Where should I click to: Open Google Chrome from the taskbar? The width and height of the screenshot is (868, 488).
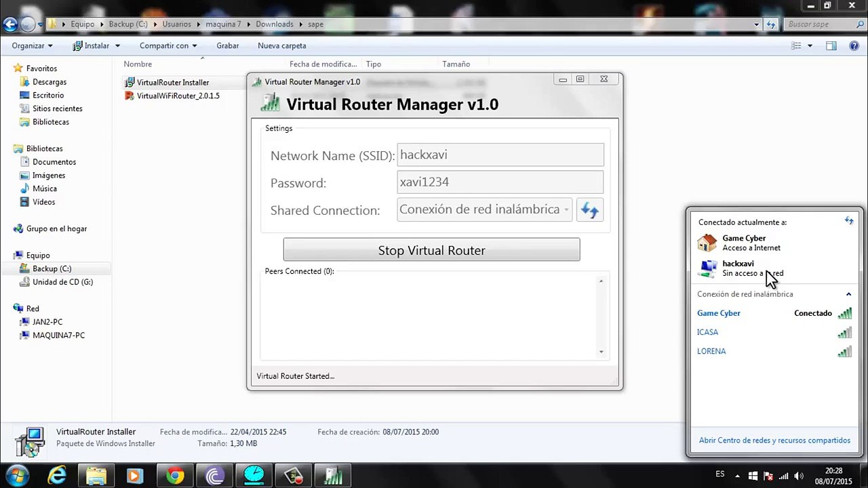[176, 476]
